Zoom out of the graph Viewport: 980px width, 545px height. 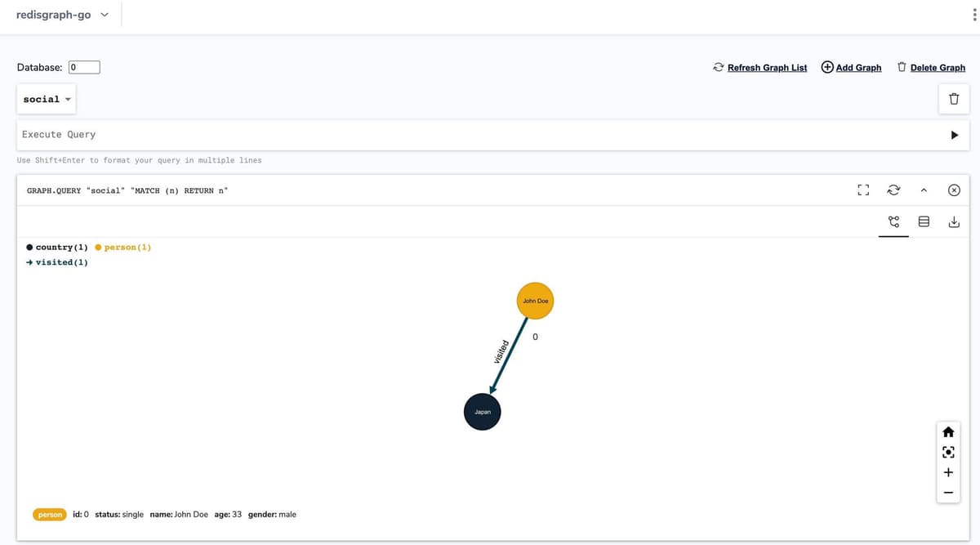[x=948, y=493]
